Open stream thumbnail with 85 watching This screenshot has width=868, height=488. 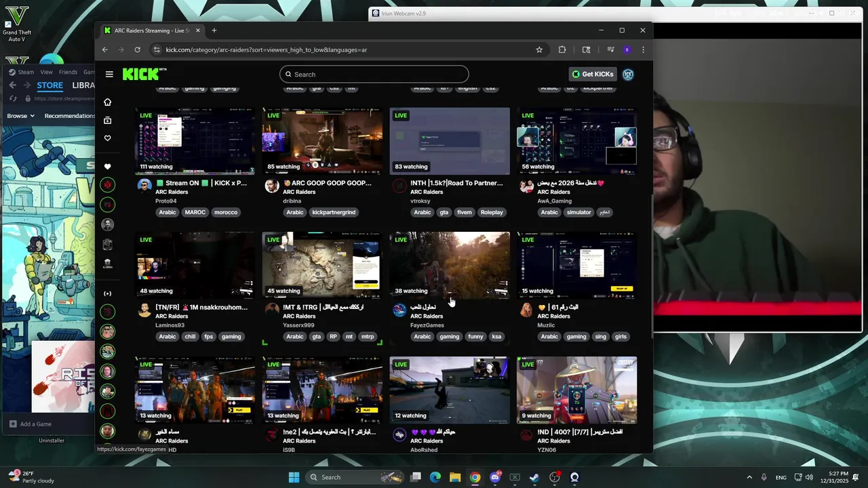pos(322,141)
